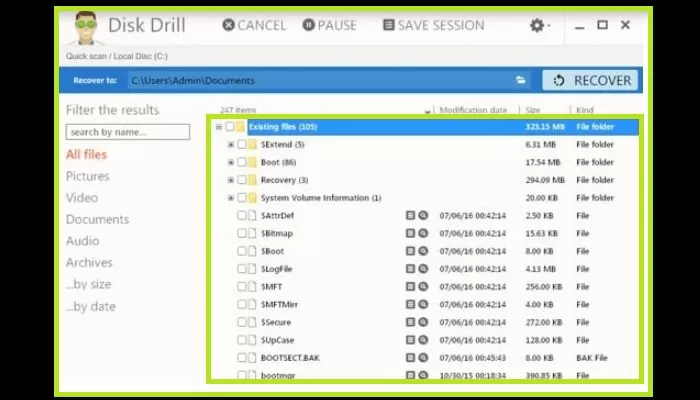Preview $Secure with the magnifier icon
Image resolution: width=700 pixels, height=400 pixels.
(x=423, y=322)
